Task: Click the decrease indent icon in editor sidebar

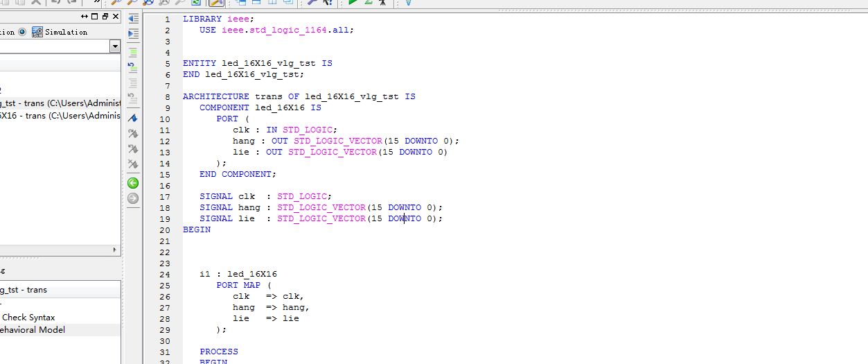Action: point(134,19)
